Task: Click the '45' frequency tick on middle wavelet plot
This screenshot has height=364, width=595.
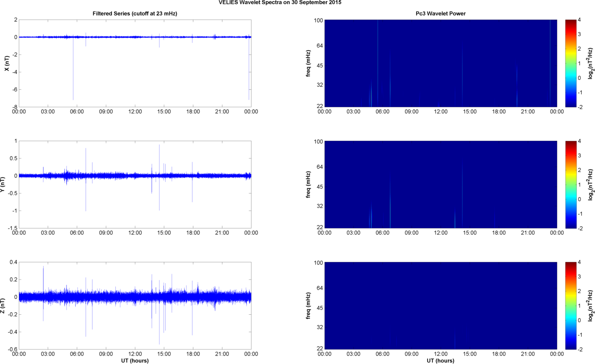Action: tap(319, 187)
